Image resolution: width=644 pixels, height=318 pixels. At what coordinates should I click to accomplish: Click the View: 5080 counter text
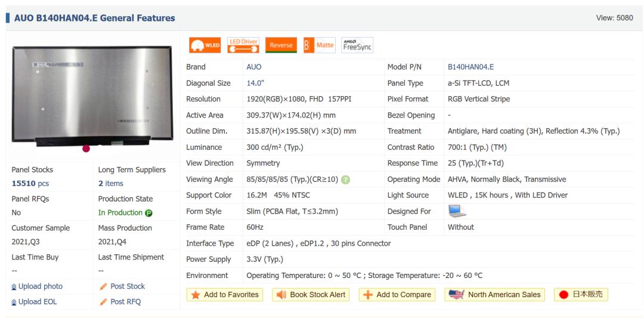614,18
